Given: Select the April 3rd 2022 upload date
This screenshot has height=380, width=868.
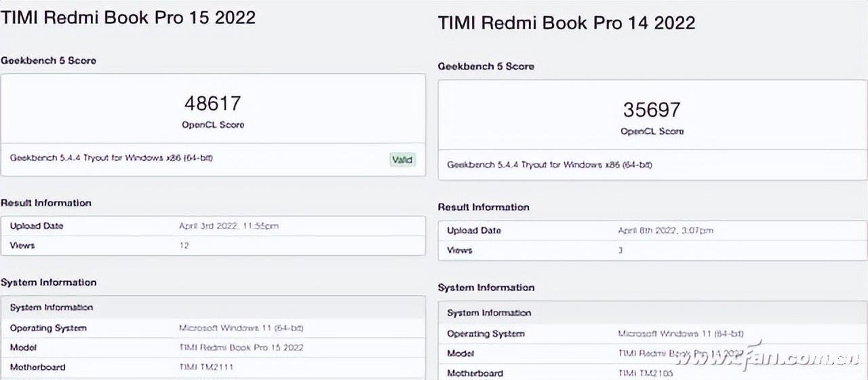Looking at the screenshot, I should pos(229,226).
